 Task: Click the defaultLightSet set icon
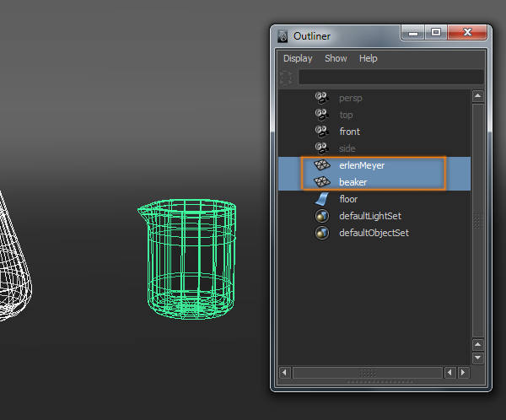[x=321, y=216]
